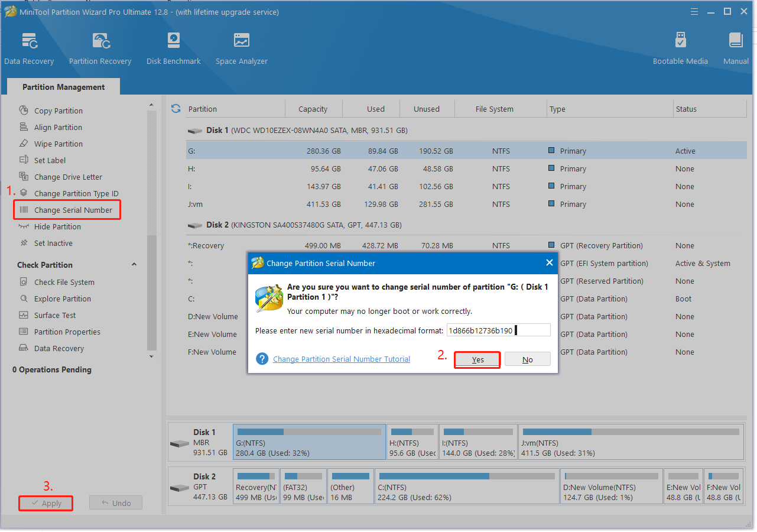Launch Disk Benchmark

tap(174, 48)
